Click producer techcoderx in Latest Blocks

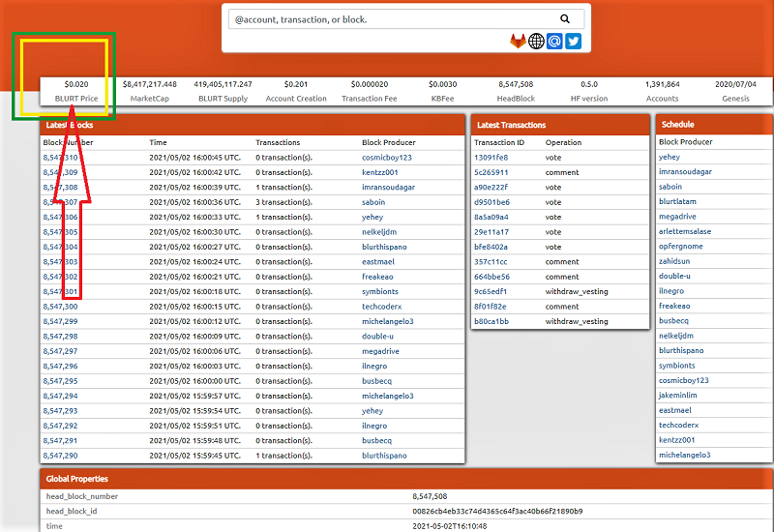pyautogui.click(x=381, y=307)
